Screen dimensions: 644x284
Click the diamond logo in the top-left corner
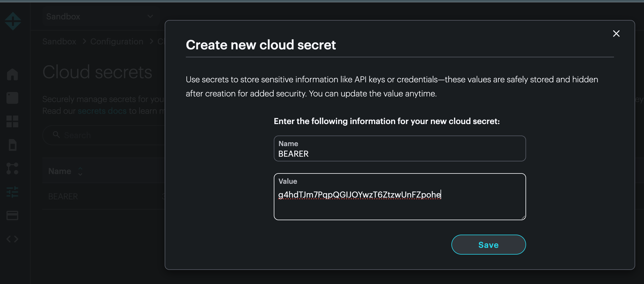[x=13, y=21]
